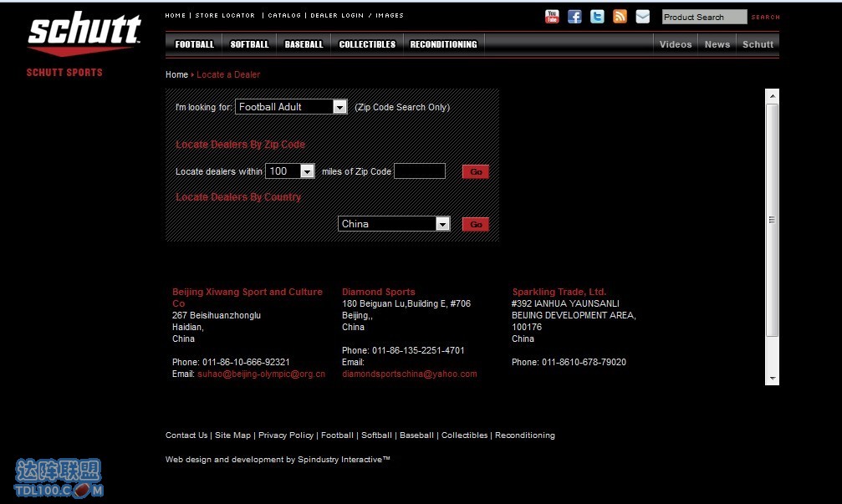Viewport: 842px width, 504px height.
Task: Click the email envelope icon
Action: tap(643, 17)
